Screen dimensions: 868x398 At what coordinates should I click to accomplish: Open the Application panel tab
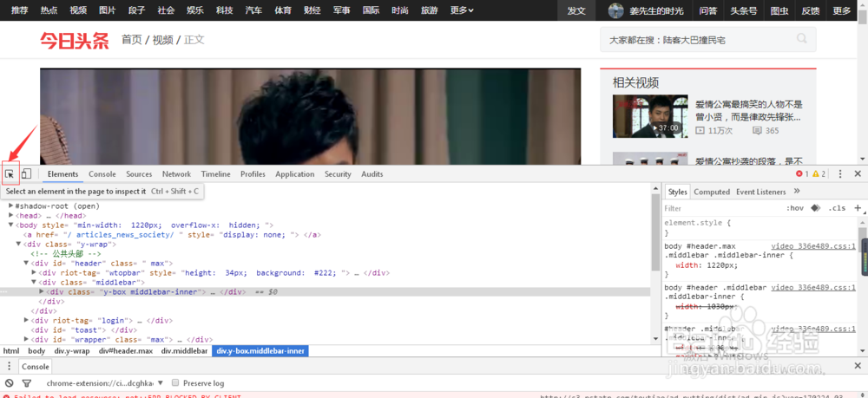[x=295, y=174]
